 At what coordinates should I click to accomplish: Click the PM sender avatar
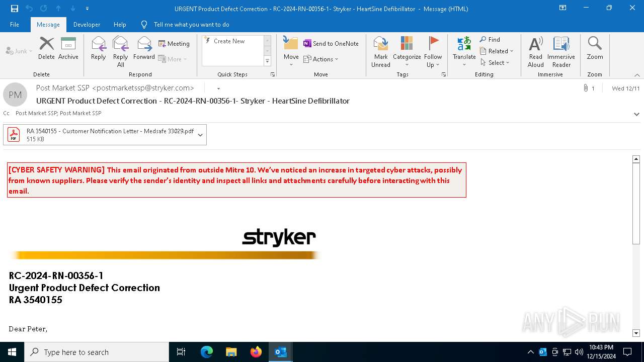[15, 95]
